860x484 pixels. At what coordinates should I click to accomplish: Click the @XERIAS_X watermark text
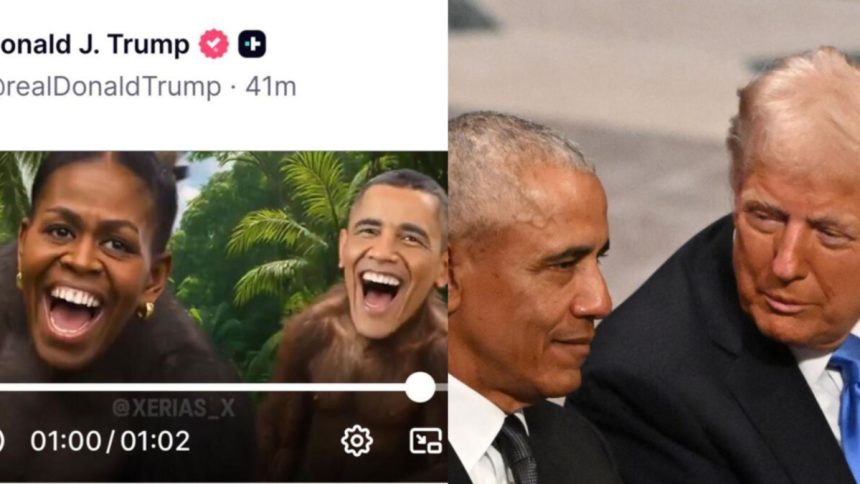click(173, 408)
